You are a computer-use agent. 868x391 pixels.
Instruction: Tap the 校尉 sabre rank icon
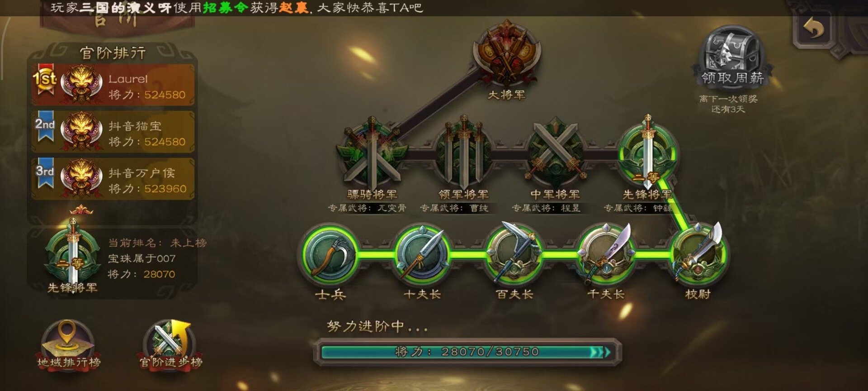pos(698,254)
